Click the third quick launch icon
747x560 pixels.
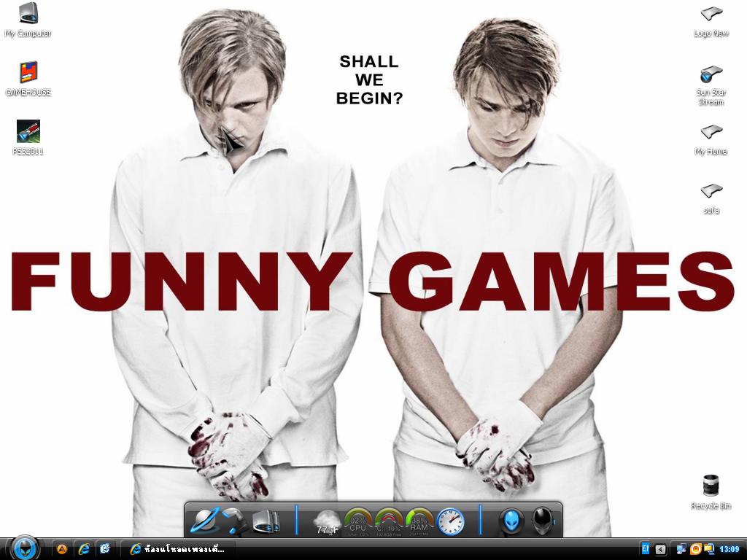coord(105,549)
